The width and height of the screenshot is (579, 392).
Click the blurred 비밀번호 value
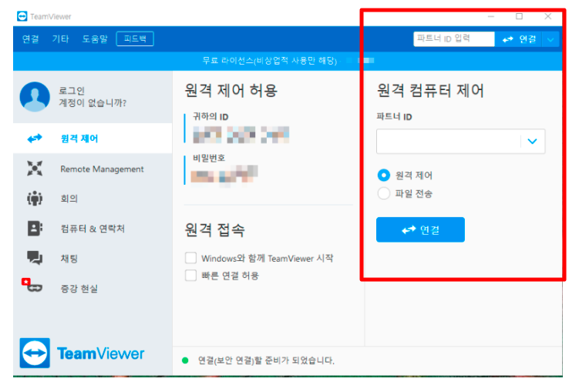pyautogui.click(x=224, y=174)
